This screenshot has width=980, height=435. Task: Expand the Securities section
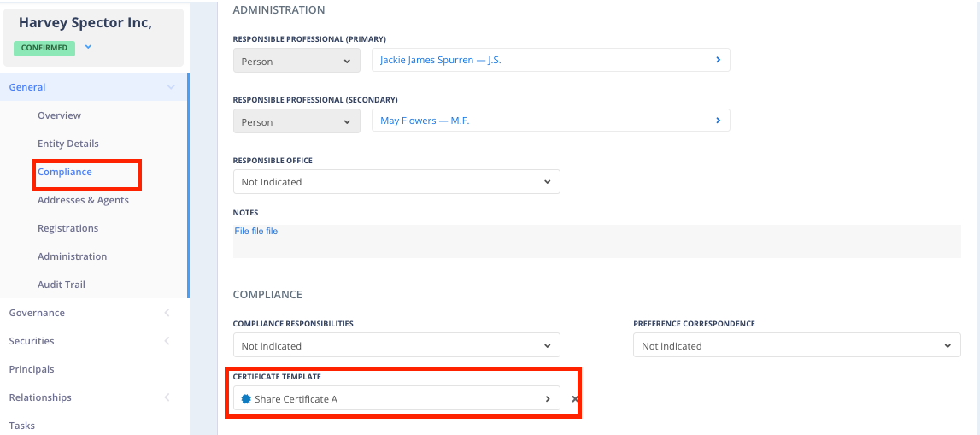tap(167, 341)
